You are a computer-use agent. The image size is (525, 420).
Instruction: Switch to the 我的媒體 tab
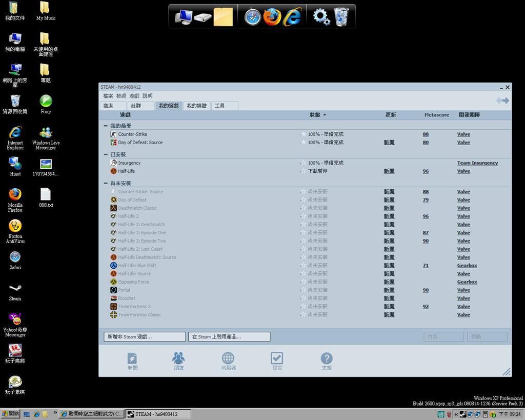click(197, 106)
